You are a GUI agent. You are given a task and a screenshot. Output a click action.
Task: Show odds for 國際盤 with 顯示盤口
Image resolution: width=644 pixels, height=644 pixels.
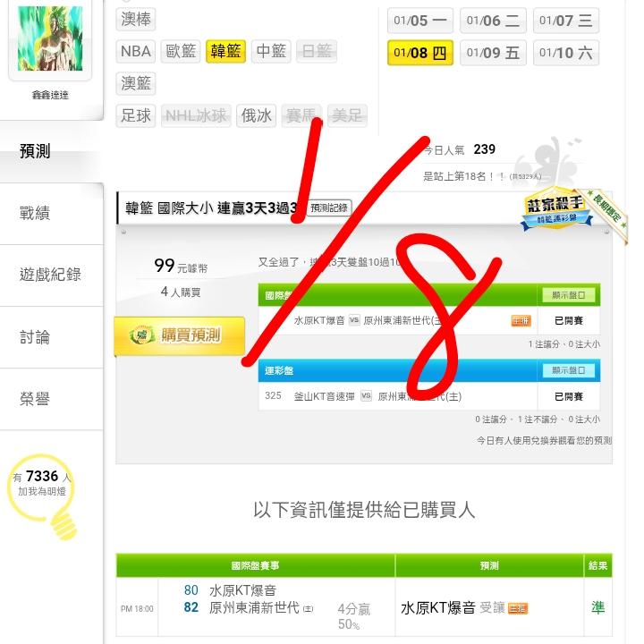tap(569, 295)
